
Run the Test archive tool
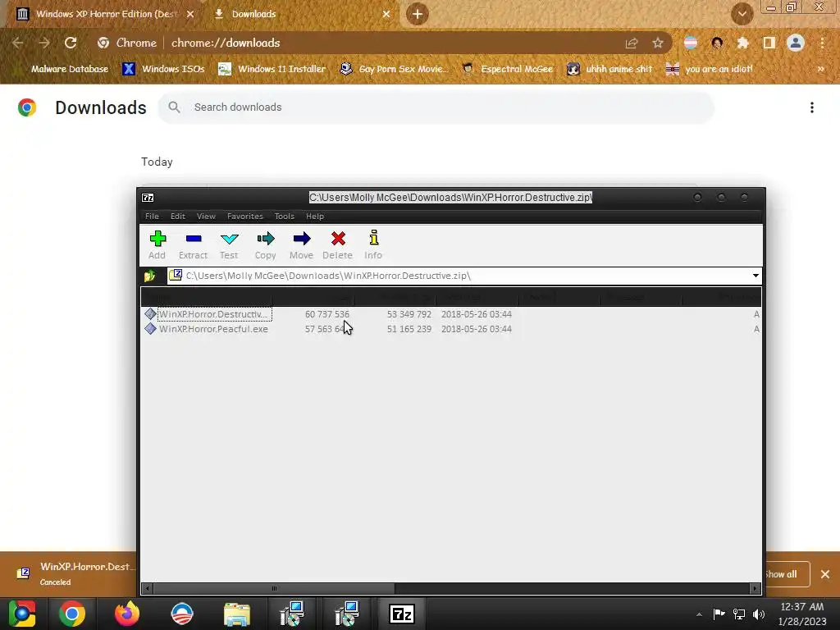click(229, 245)
